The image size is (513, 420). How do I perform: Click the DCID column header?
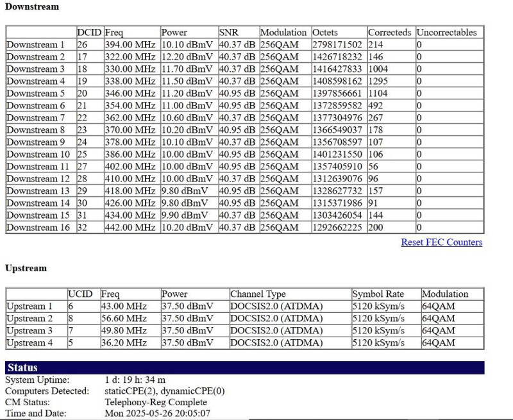(89, 33)
